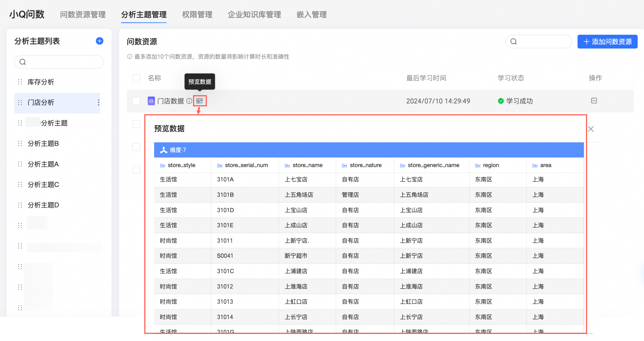Click the 添加问数资源 button

tap(607, 41)
